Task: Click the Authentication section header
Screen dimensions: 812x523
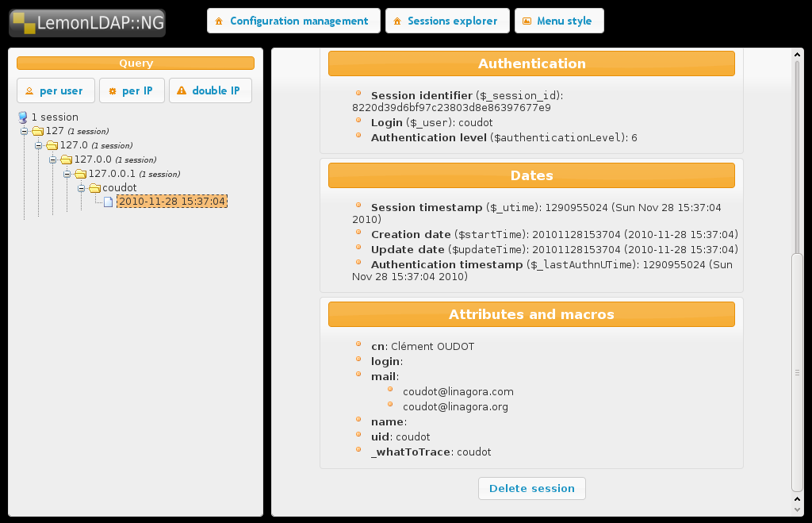Action: [x=531, y=63]
